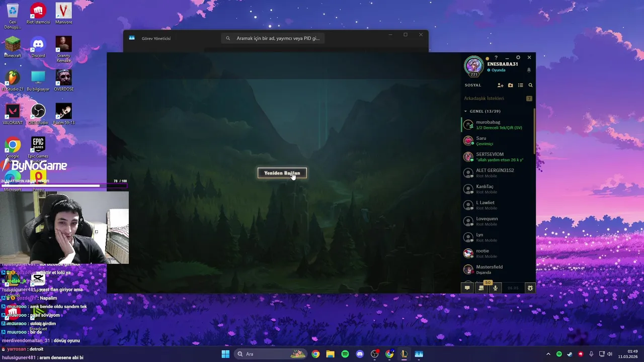Open Arkadaşlık İstekleri friend requests
This screenshot has width=644, height=362.
(x=498, y=99)
